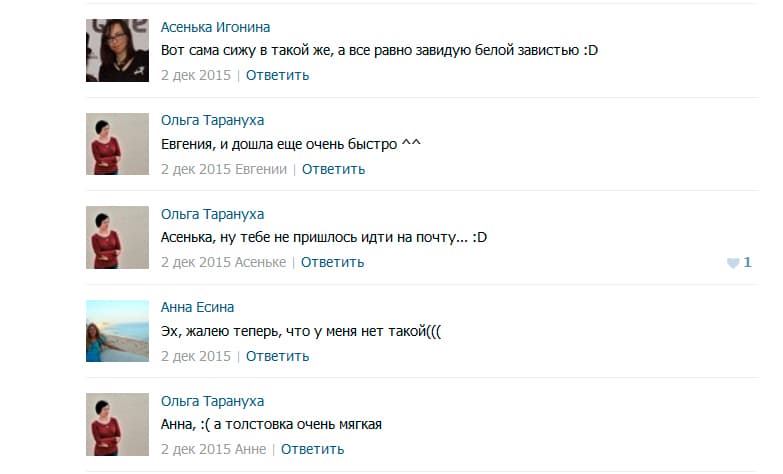Reply to the 'толстовка очень мягкая' comment
The image size is (783, 474).
pyautogui.click(x=312, y=449)
